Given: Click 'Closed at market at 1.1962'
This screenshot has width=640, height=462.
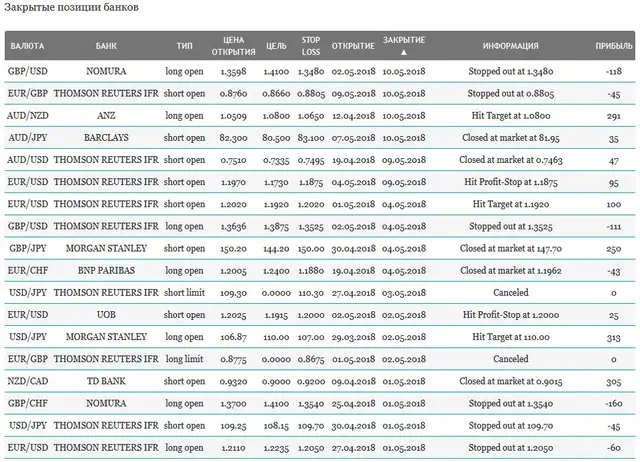Looking at the screenshot, I should click(x=511, y=270).
